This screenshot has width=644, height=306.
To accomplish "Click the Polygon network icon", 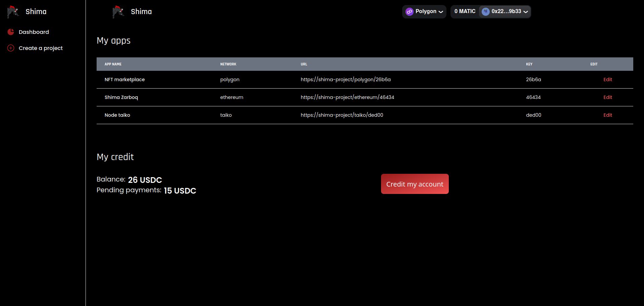I will tap(409, 12).
